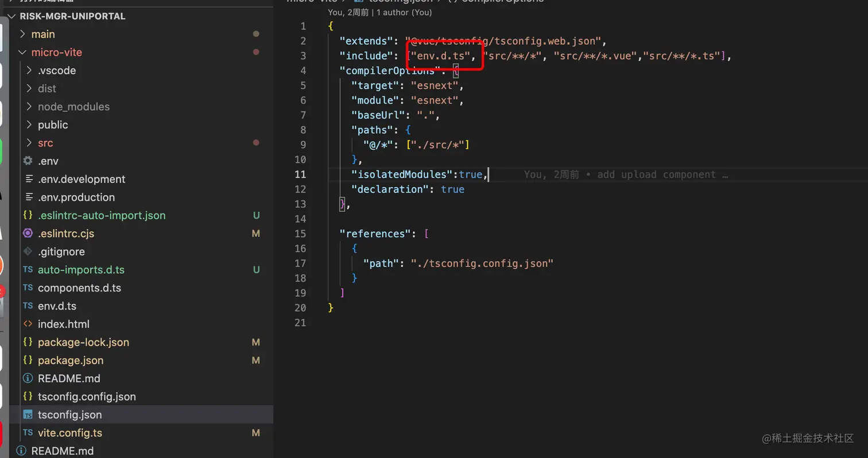The image size is (868, 458).
Task: Open the .env.development file
Action: [x=82, y=179]
